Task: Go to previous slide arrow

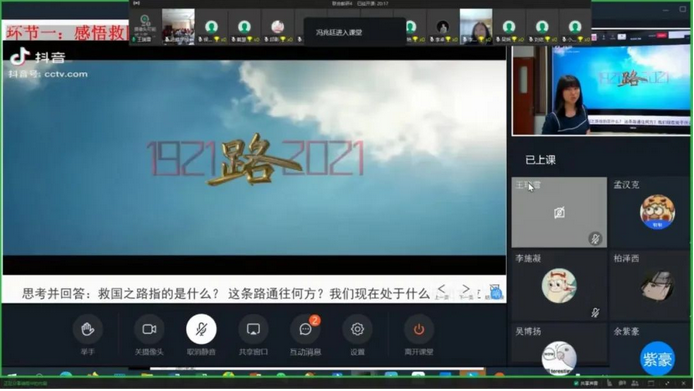Action: pos(442,289)
